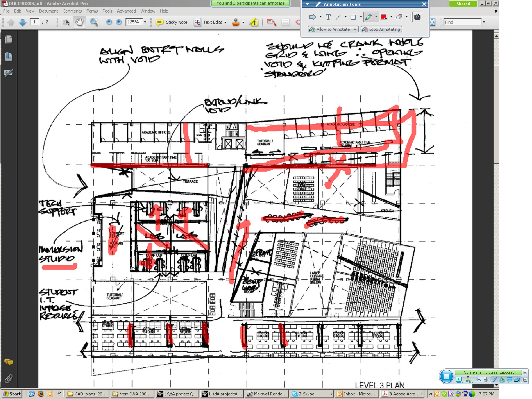
Task: Open the File menu
Action: [x=6, y=11]
